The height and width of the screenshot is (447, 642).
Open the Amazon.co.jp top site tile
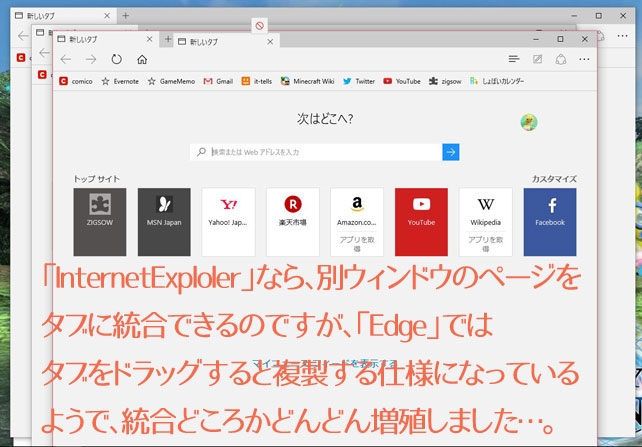pos(357,222)
